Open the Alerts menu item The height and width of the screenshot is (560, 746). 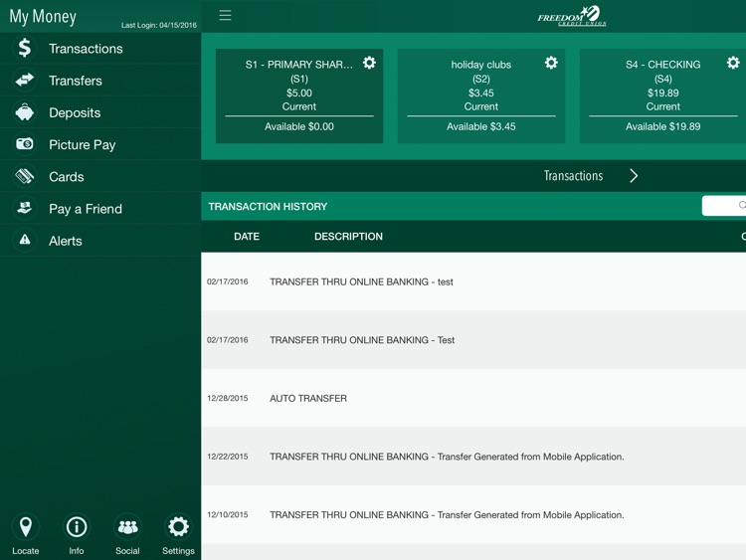tap(100, 241)
